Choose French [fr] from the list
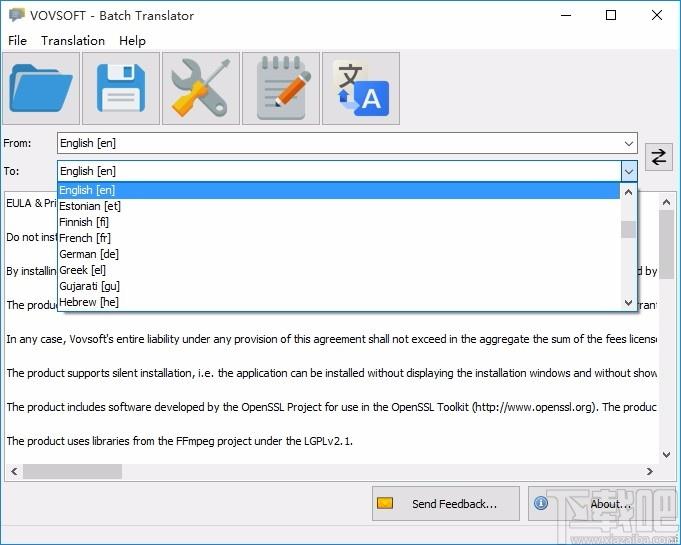The height and width of the screenshot is (545, 681). click(x=339, y=238)
